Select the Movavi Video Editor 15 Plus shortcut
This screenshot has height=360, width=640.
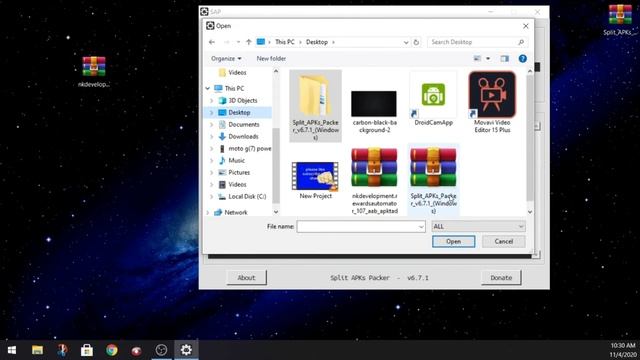(x=492, y=102)
